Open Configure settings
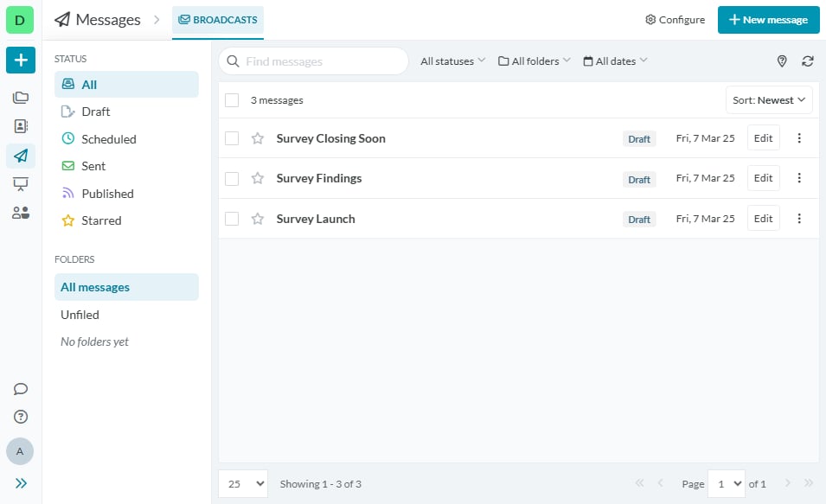 tap(675, 20)
